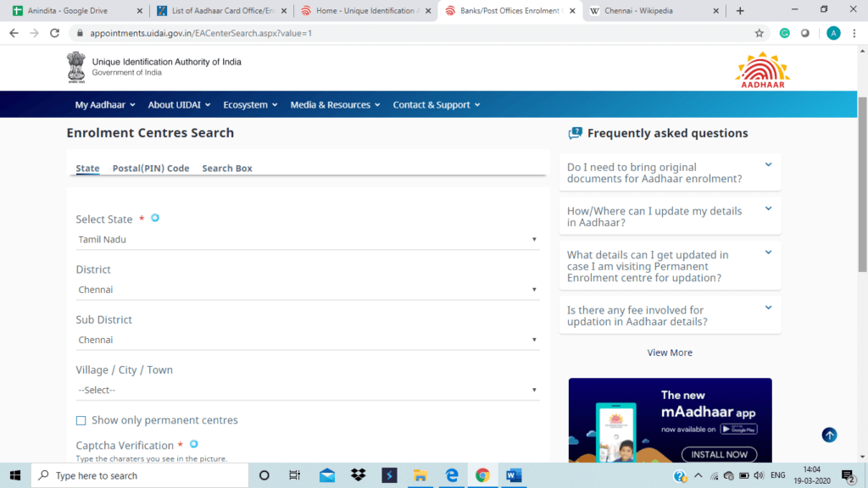Switch to the Postal(PIN) Code tab
The width and height of the screenshot is (868, 488).
(x=151, y=169)
